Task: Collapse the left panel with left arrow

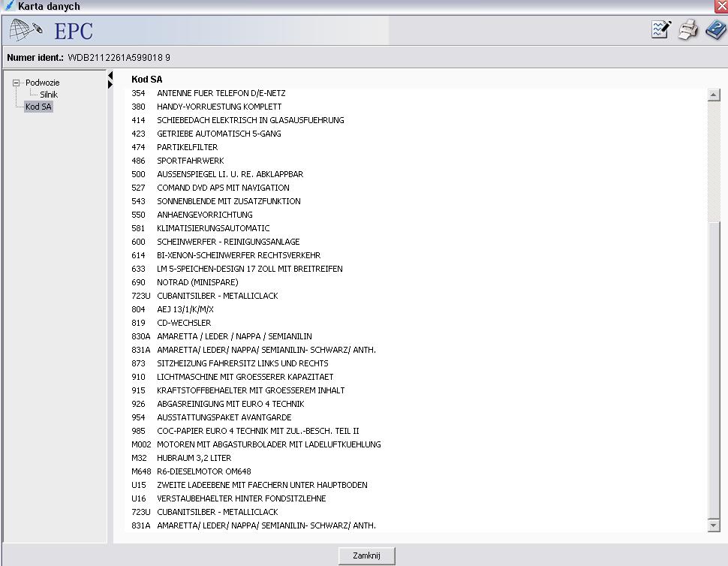Action: (x=110, y=76)
